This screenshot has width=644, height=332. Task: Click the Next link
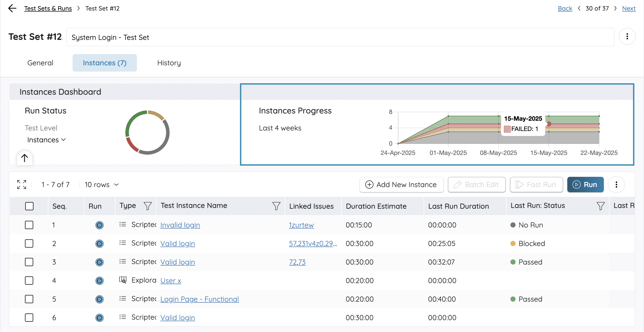(629, 8)
